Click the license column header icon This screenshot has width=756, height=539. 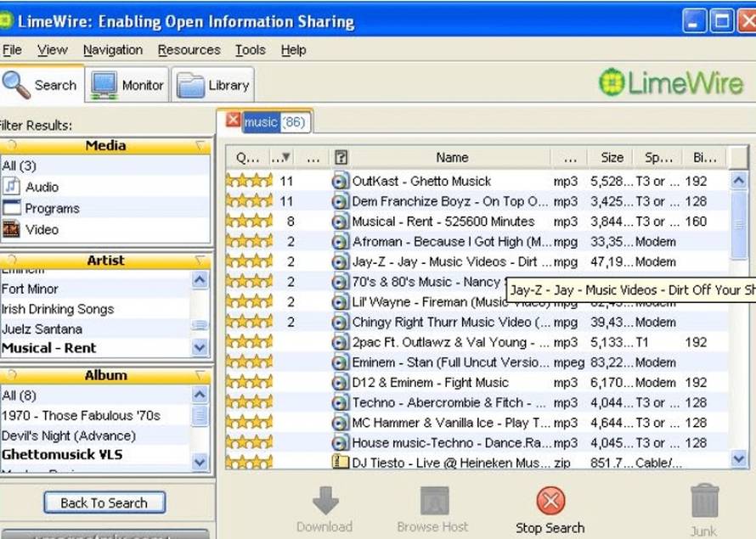coord(341,157)
